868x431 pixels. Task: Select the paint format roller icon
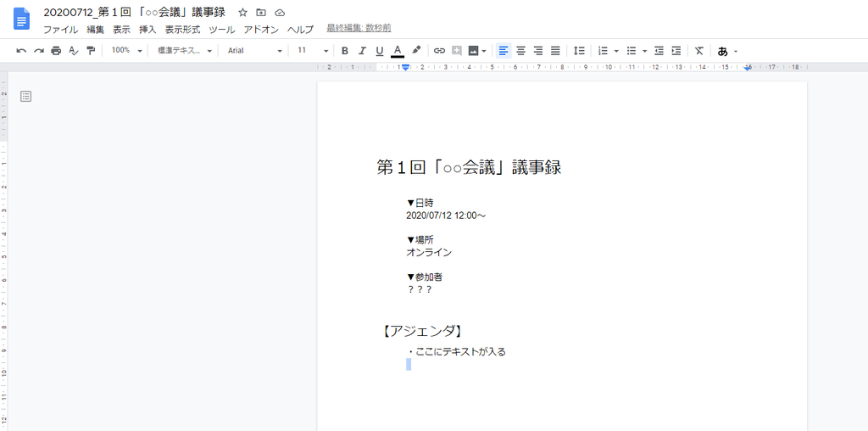pyautogui.click(x=91, y=51)
